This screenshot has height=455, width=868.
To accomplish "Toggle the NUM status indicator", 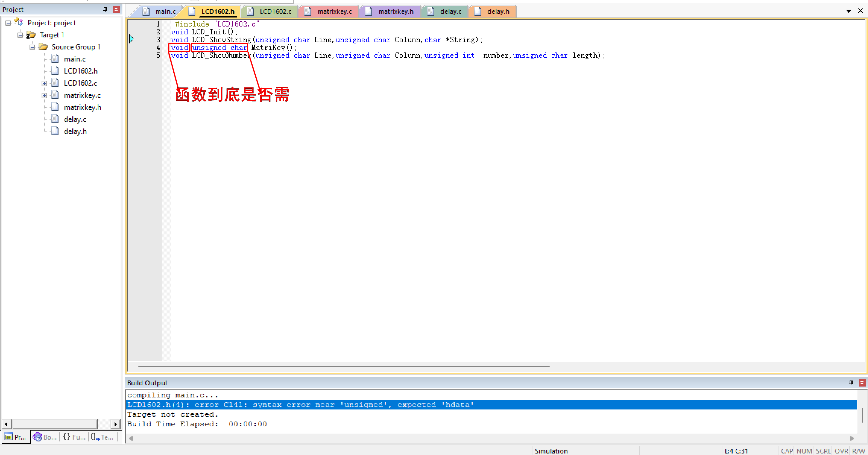I will (x=804, y=451).
